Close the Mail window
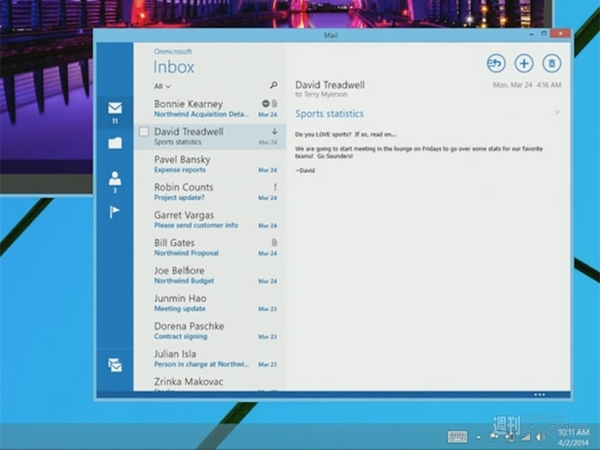This screenshot has height=450, width=600. click(561, 34)
